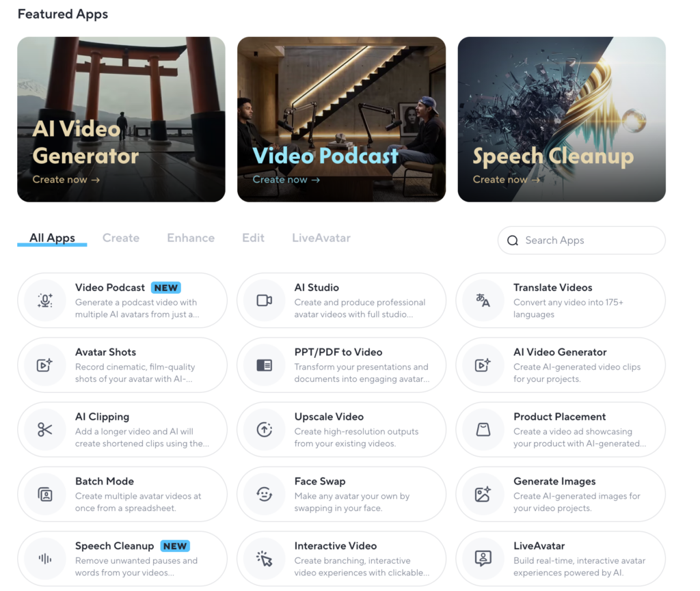Click the Generate Images app title
This screenshot has width=700, height=591.
tap(554, 481)
